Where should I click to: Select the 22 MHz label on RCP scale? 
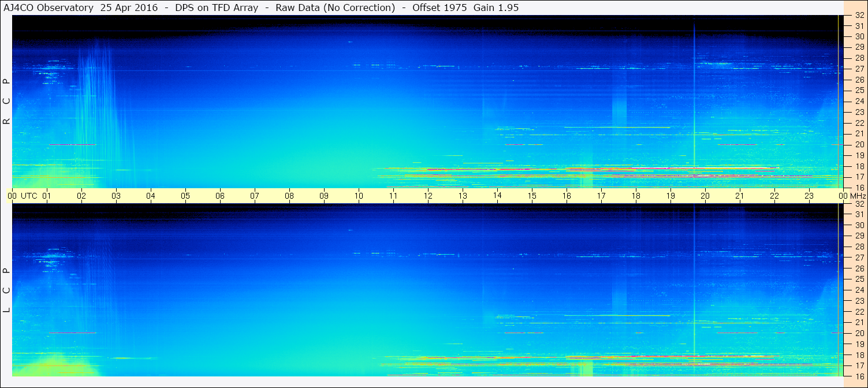pos(859,123)
